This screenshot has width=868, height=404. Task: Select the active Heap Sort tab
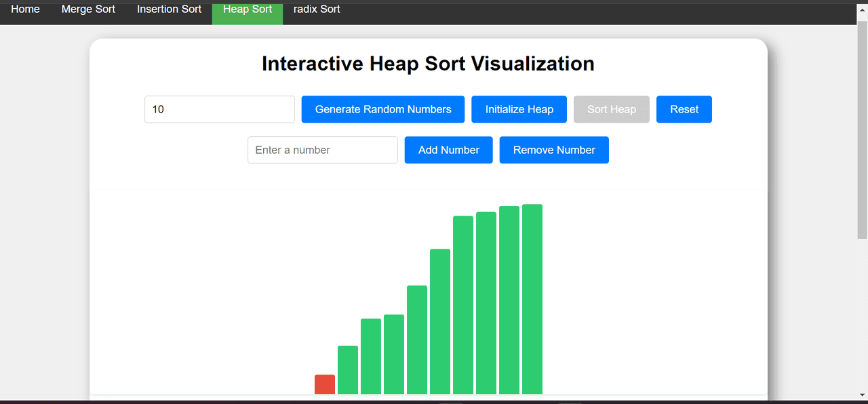click(x=248, y=11)
